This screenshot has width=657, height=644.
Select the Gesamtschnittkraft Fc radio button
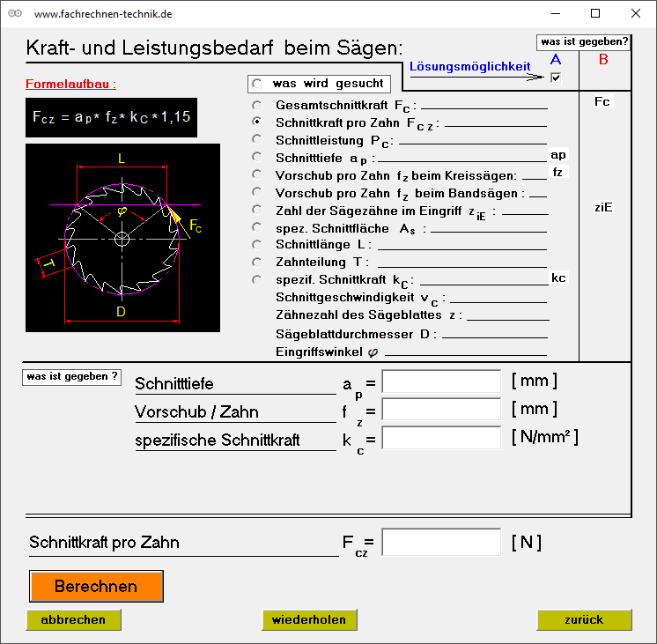(x=257, y=104)
